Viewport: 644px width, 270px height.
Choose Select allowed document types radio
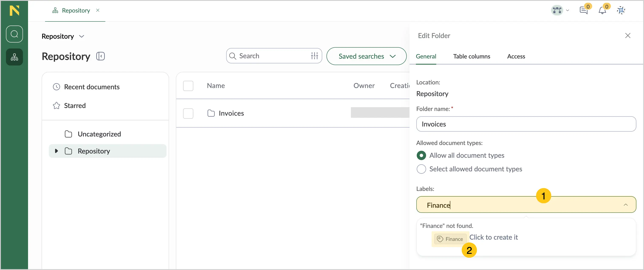coord(421,169)
